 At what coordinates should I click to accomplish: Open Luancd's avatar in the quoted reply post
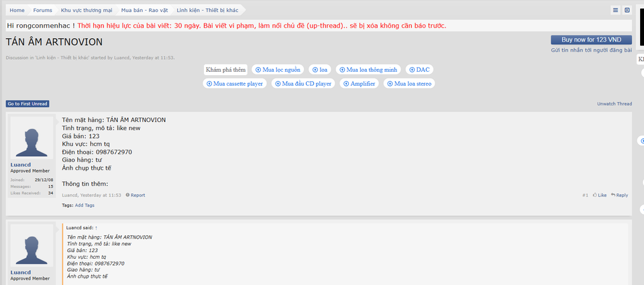click(32, 245)
